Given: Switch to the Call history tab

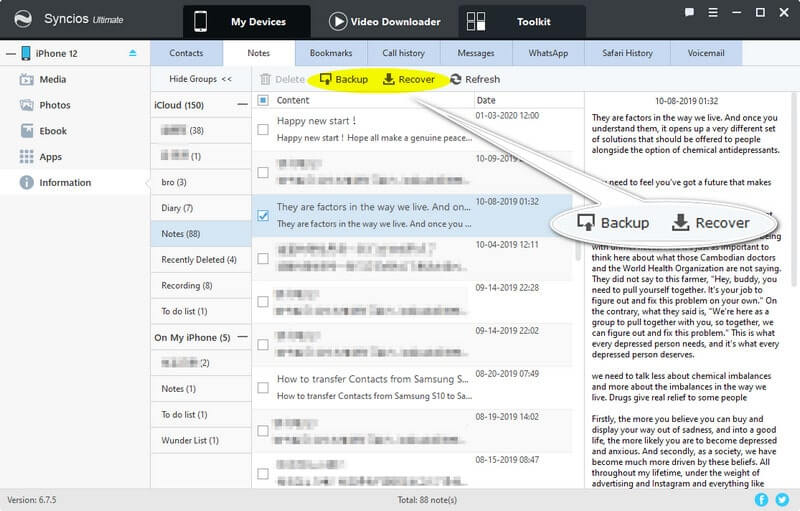Looking at the screenshot, I should coord(404,53).
